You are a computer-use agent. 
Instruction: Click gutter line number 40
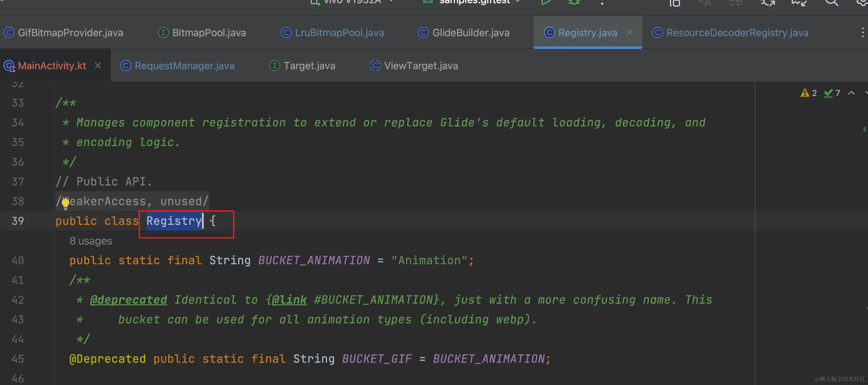(x=18, y=260)
